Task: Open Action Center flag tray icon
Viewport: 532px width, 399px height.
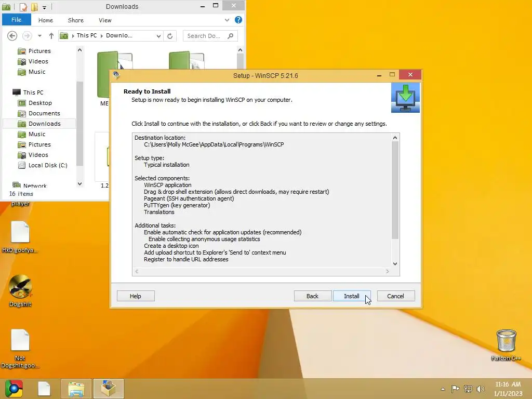Action: click(x=455, y=389)
